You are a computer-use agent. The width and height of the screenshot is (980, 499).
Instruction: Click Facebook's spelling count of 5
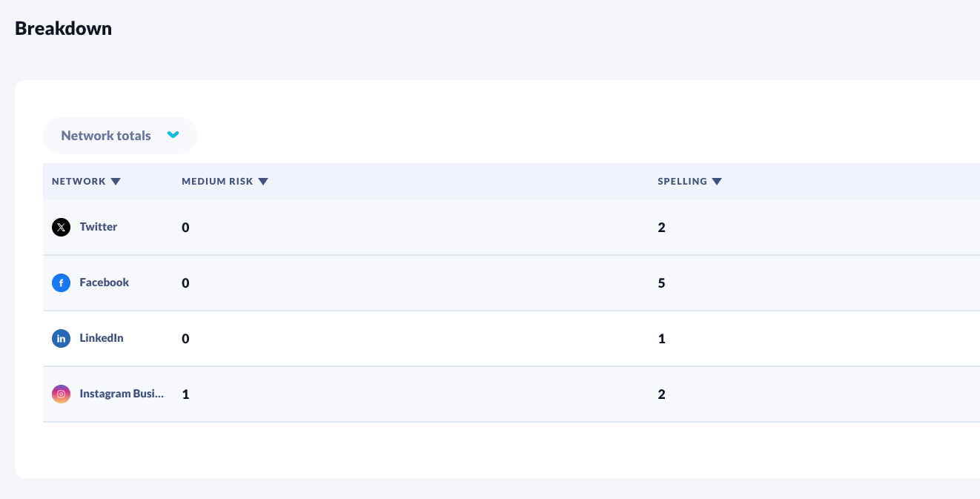[661, 283]
